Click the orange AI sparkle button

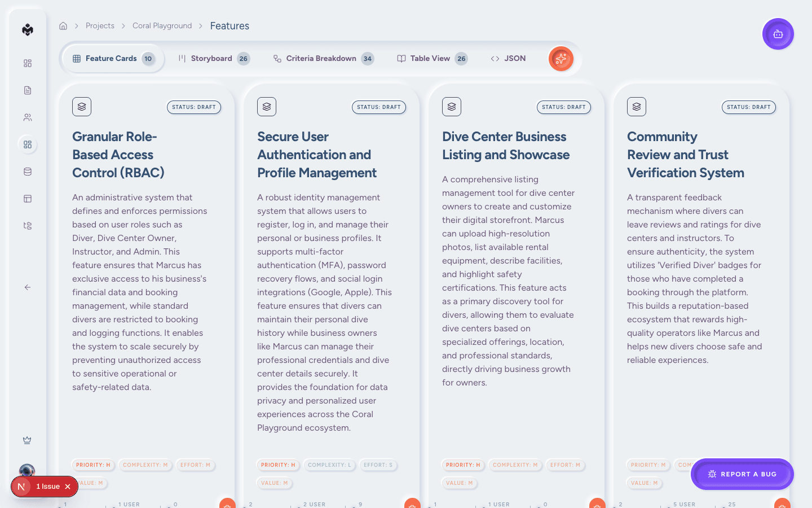(561, 59)
